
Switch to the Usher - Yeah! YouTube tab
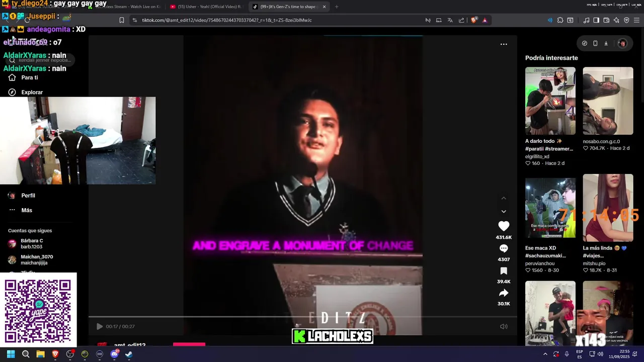[206, 7]
